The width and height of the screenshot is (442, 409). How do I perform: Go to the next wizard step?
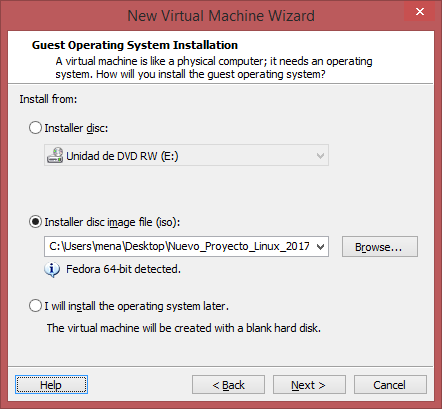[309, 385]
